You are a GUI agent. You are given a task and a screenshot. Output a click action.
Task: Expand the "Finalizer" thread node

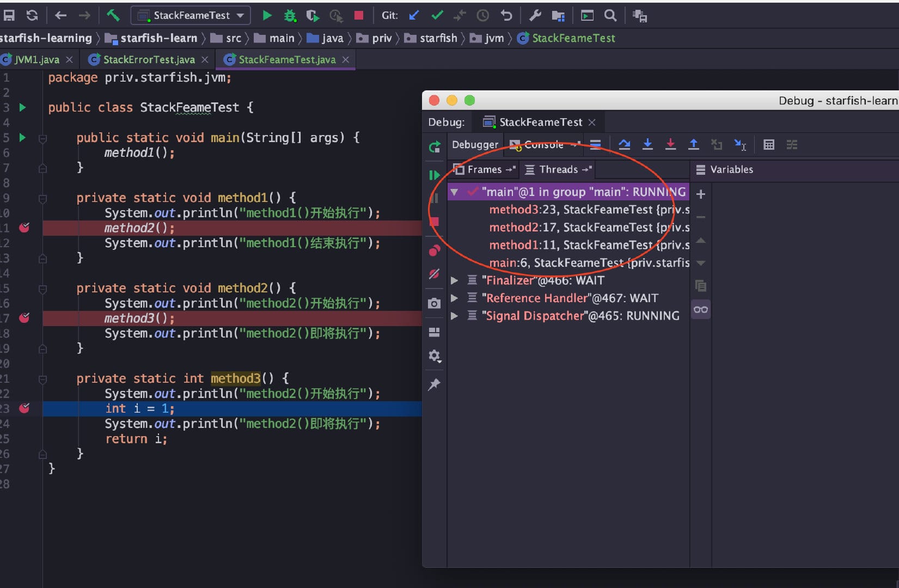point(454,280)
